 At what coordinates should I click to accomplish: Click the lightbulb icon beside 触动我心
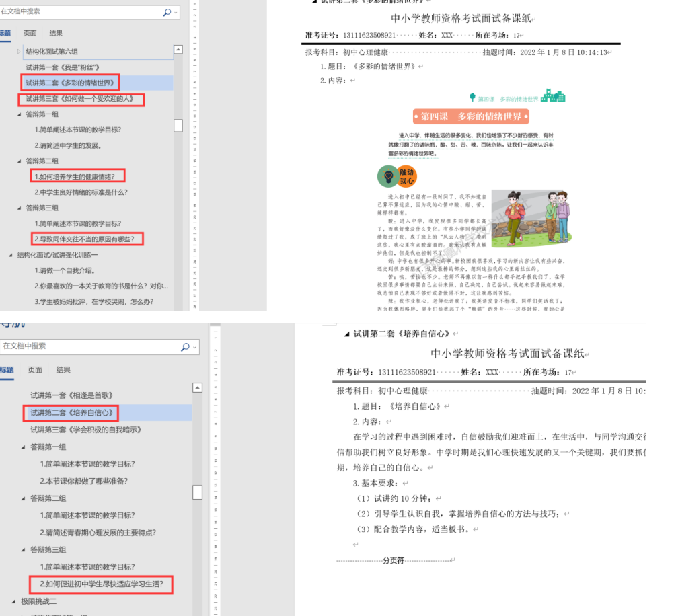(x=387, y=176)
